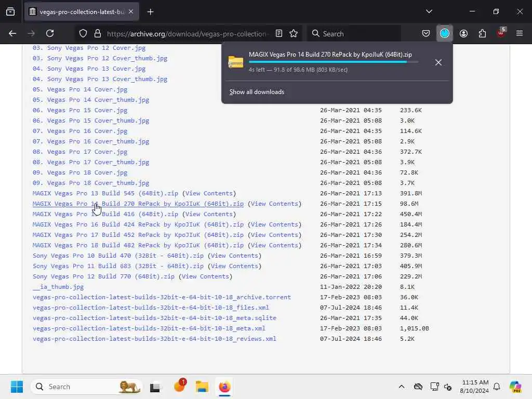
Task: Open the Windows Start button
Action: coord(17,387)
